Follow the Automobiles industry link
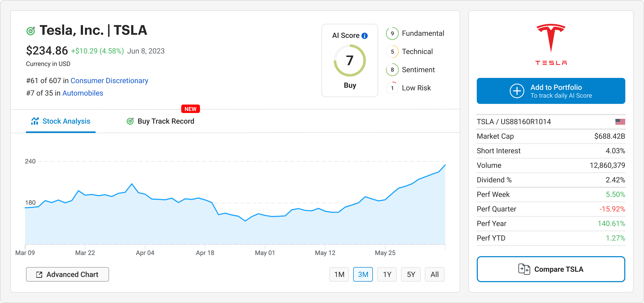This screenshot has height=303, width=644. coord(83,93)
